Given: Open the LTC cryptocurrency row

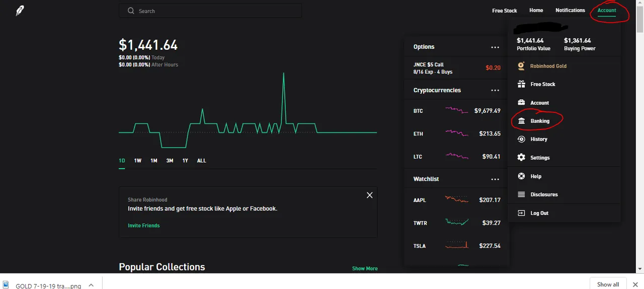Looking at the screenshot, I should point(457,157).
